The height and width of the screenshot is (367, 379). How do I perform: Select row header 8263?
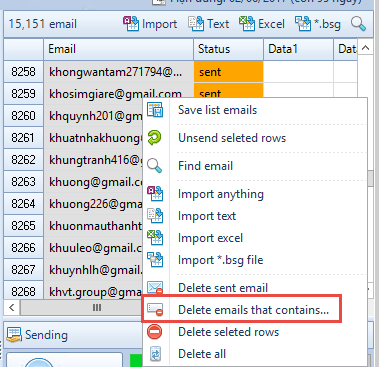click(x=23, y=182)
